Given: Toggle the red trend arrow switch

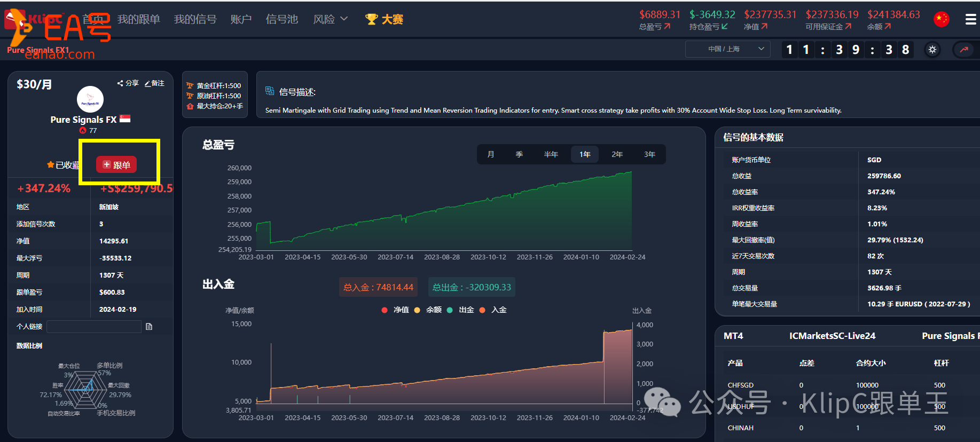Looking at the screenshot, I should (x=964, y=50).
